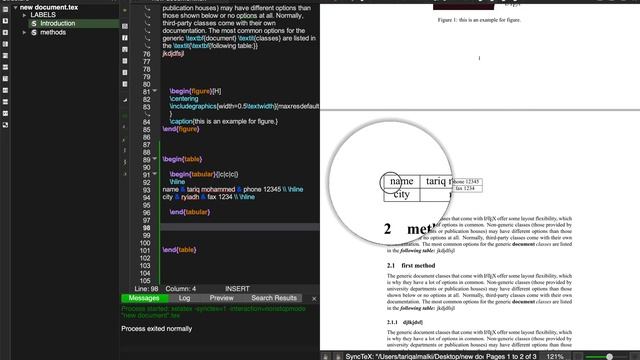This screenshot has height=360, width=640.
Task: Select the LABELS entry in the structure tree
Action: coord(43,15)
